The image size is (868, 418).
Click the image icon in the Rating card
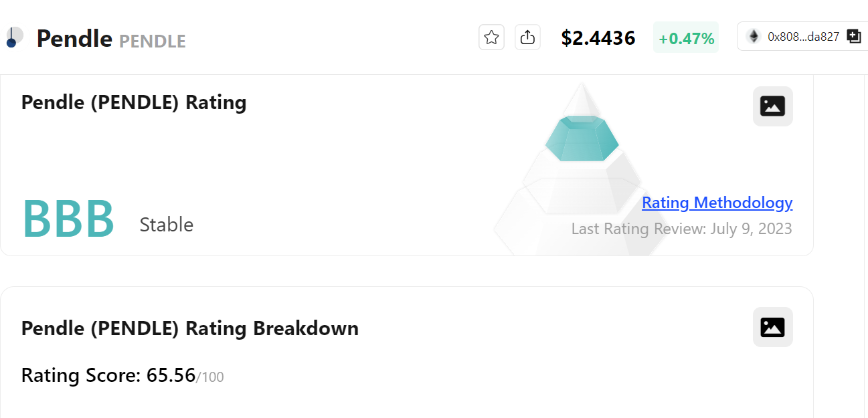(x=772, y=106)
